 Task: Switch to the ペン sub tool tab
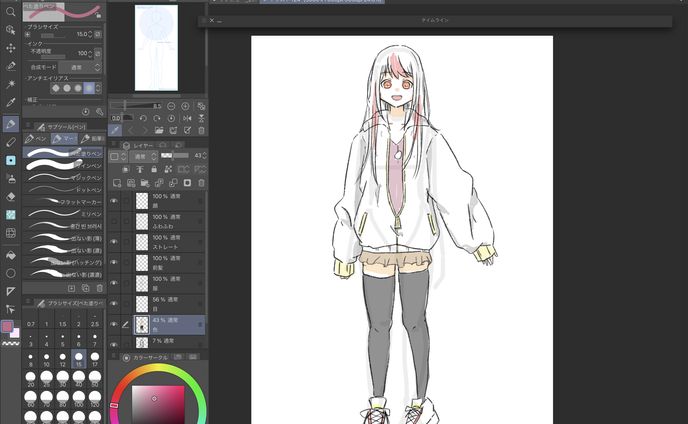[x=36, y=139]
